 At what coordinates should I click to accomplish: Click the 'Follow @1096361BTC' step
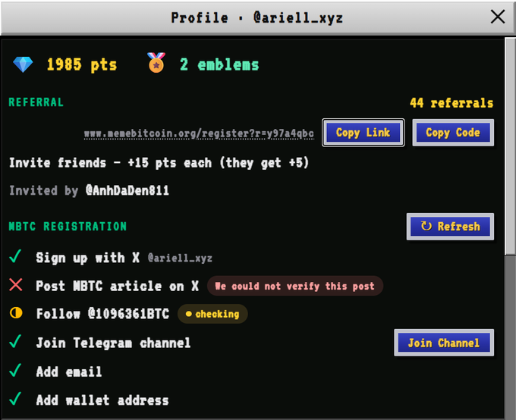(102, 313)
